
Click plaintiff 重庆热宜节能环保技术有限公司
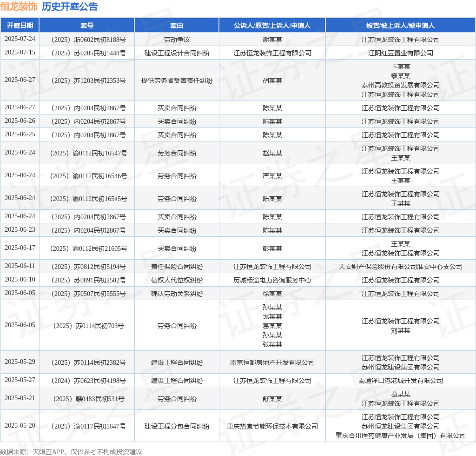(x=272, y=426)
